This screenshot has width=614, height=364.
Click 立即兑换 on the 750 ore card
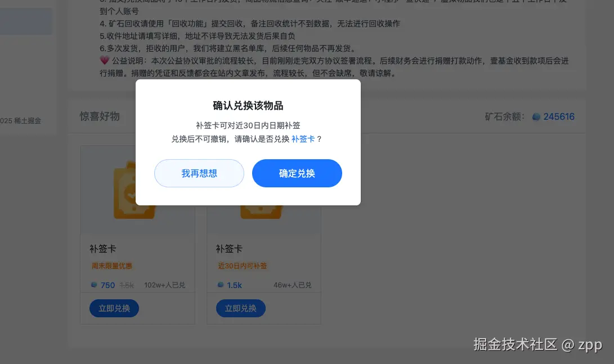pyautogui.click(x=114, y=308)
